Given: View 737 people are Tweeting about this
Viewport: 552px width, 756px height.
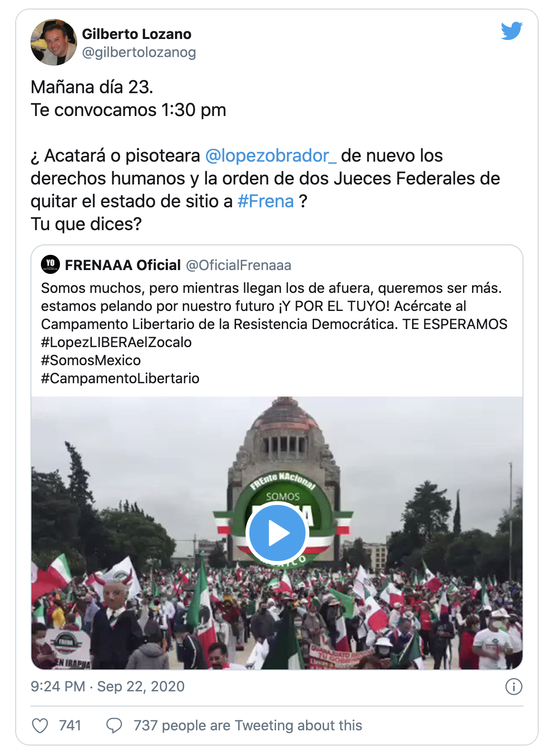Looking at the screenshot, I should pos(248,726).
